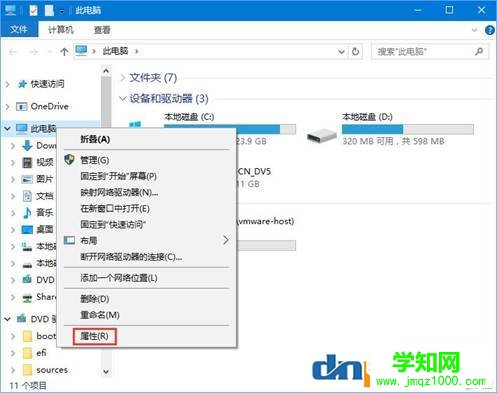The height and width of the screenshot is (393, 497).
Task: Click the new folder icon in title bar
Action: point(49,10)
